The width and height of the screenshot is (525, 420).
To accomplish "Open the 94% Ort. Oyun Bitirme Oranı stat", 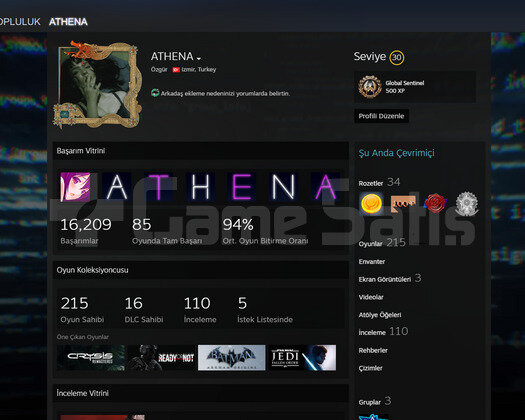I will click(x=265, y=231).
